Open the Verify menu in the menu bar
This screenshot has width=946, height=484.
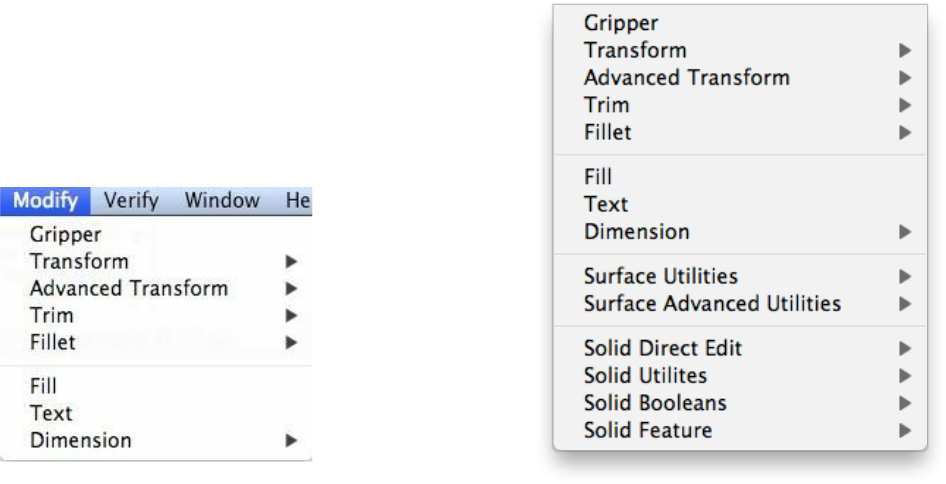pyautogui.click(x=133, y=201)
